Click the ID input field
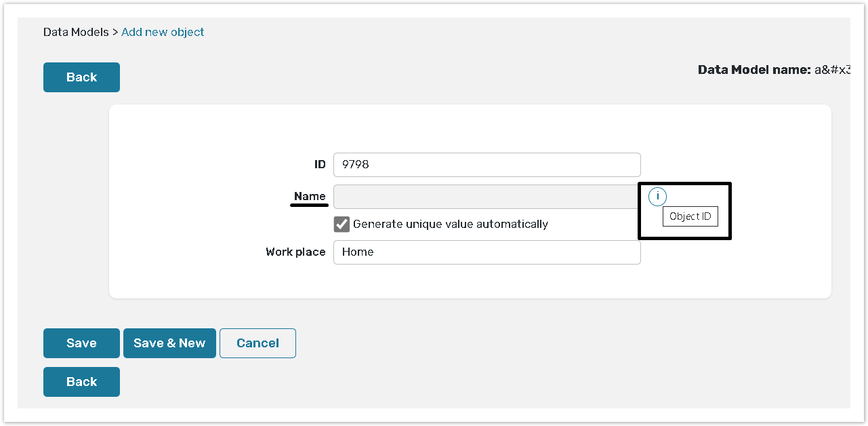The width and height of the screenshot is (868, 426). point(487,165)
